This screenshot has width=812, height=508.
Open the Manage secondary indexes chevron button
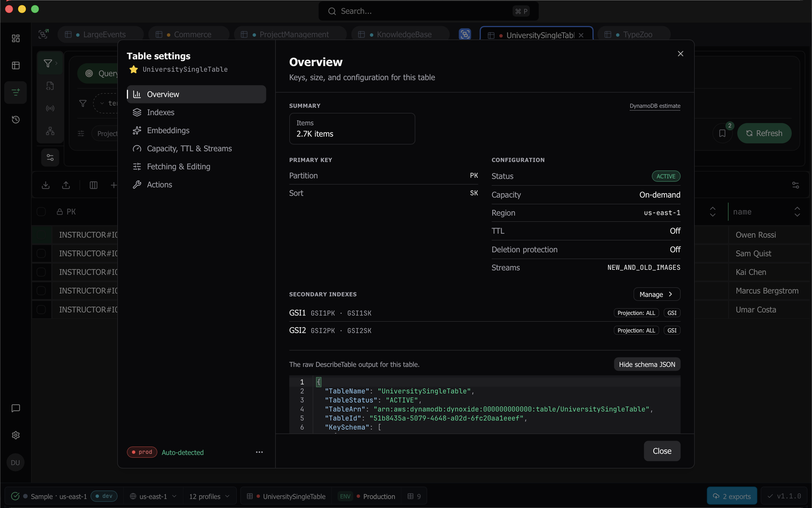coord(657,294)
